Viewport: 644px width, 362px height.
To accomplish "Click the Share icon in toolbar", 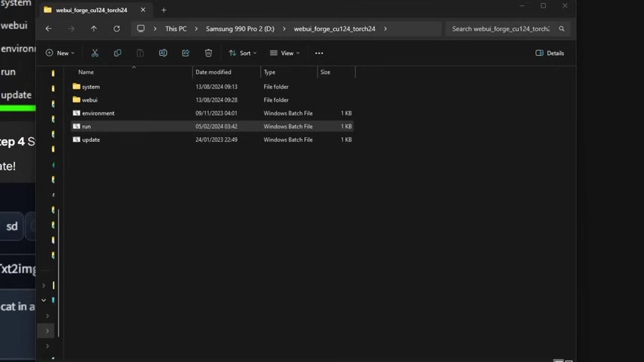I will click(186, 53).
